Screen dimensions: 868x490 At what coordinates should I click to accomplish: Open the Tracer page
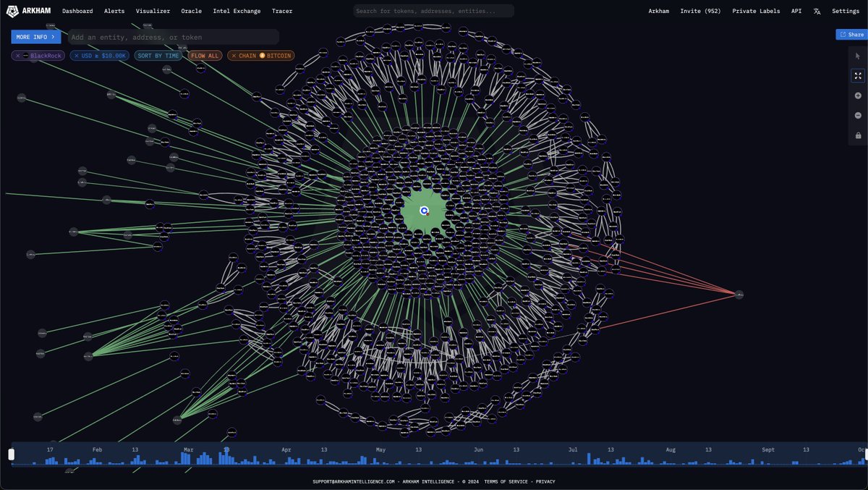click(282, 11)
